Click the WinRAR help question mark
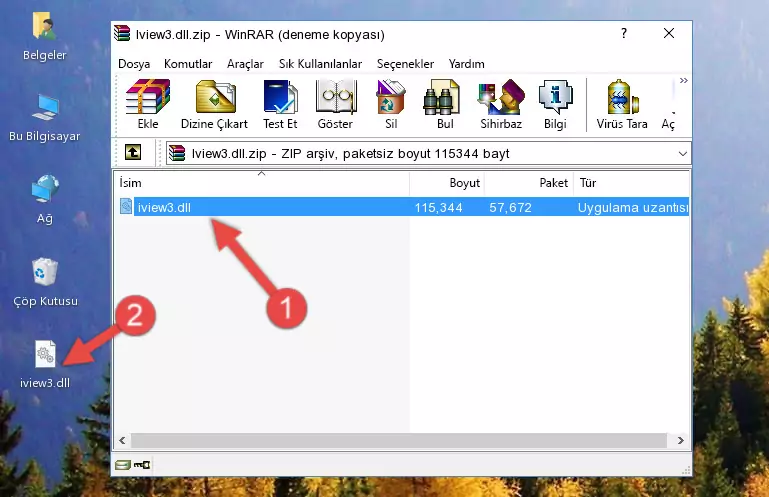 point(623,33)
